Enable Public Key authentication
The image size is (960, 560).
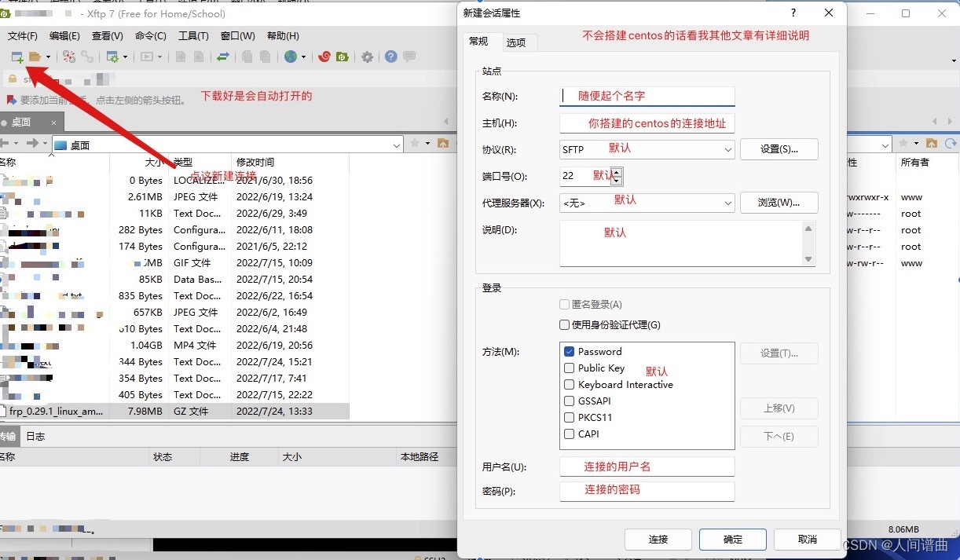(570, 368)
